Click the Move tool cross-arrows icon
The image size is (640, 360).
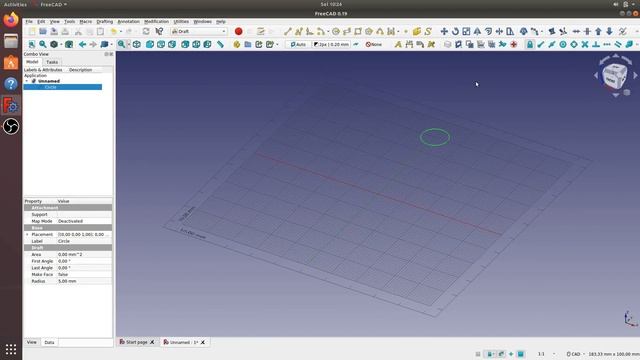(x=444, y=31)
